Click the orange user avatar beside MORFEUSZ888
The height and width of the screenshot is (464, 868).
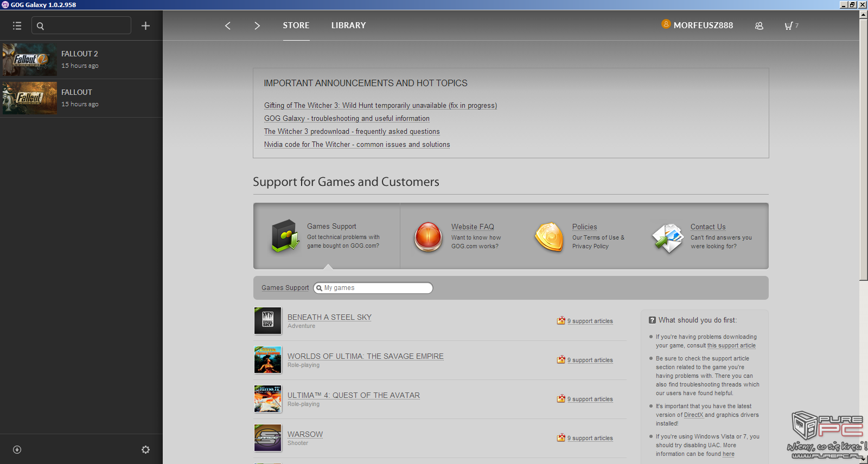coord(666,24)
